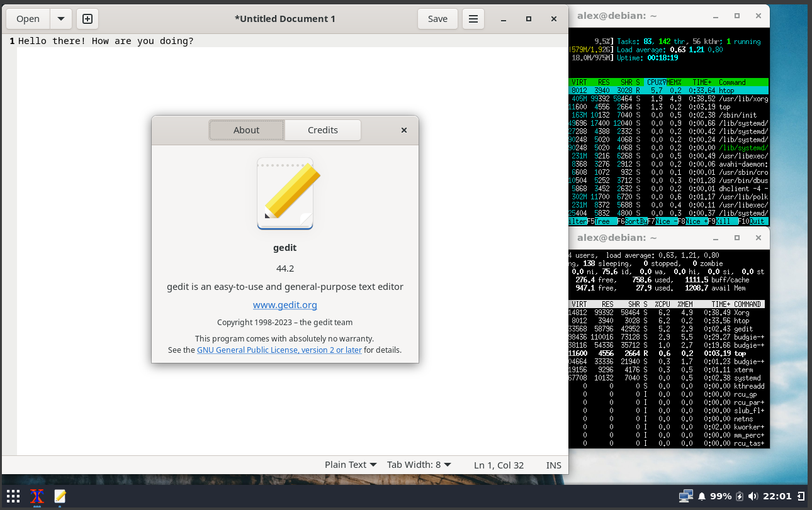Switch to the Credits tab
The image size is (812, 510).
coord(322,130)
